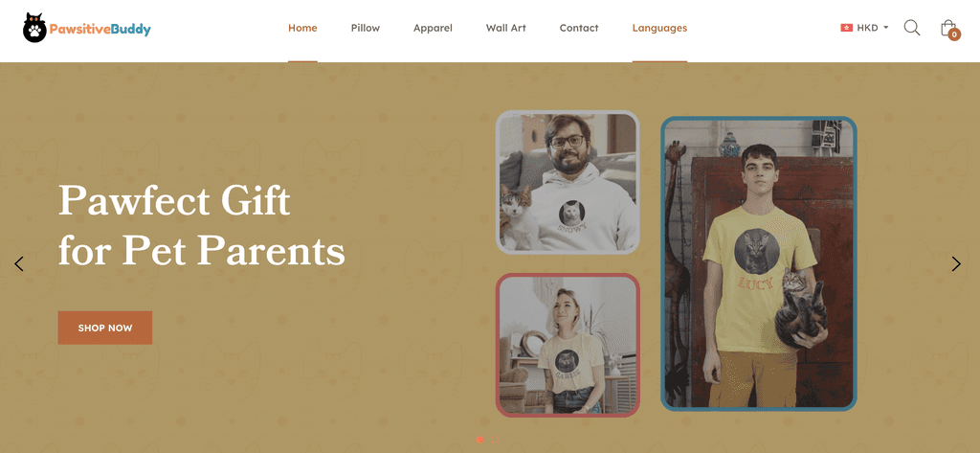Open the Languages menu
The image size is (980, 453).
click(659, 28)
